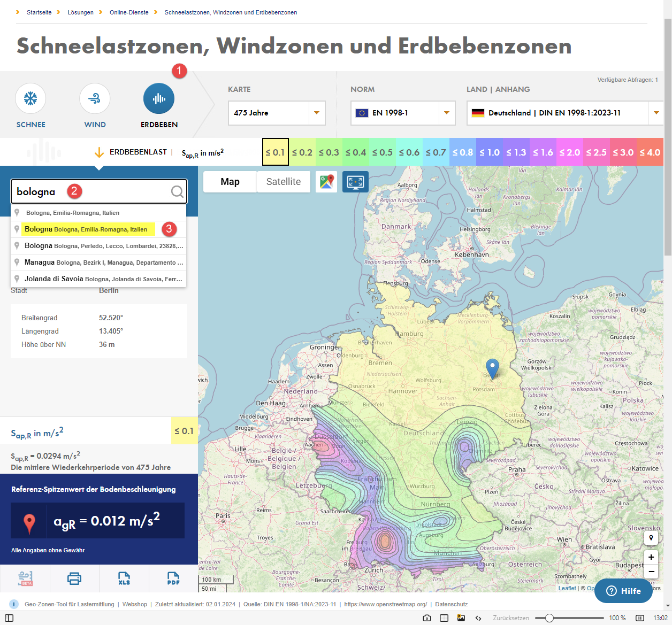Zoom in with the plus map control
The height and width of the screenshot is (625, 672).
coord(651,557)
